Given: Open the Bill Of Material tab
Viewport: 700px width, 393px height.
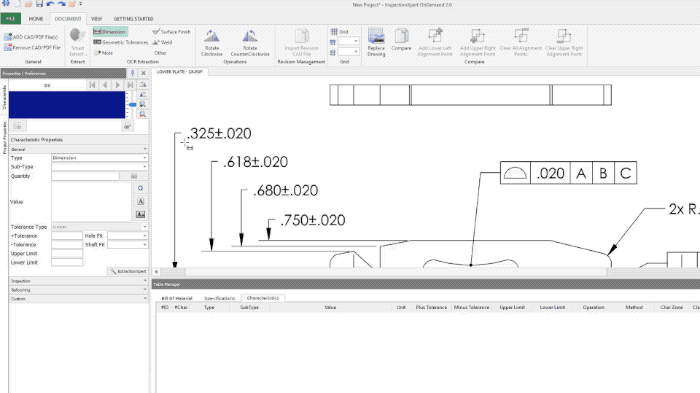Looking at the screenshot, I should (177, 298).
